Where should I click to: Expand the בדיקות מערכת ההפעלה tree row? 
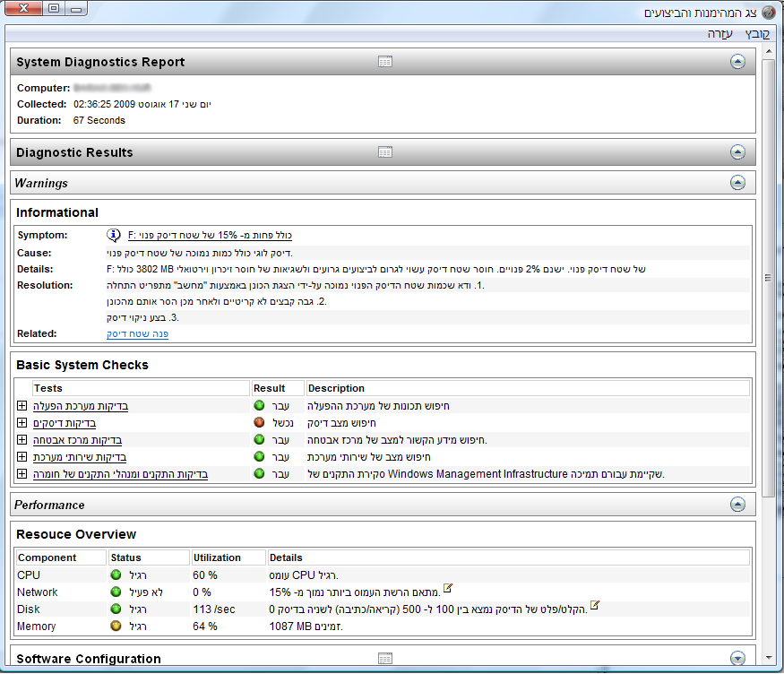click(x=22, y=406)
